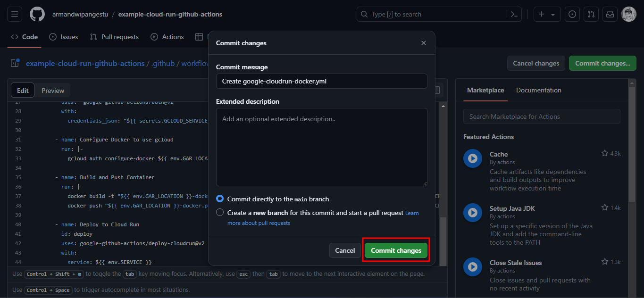644x298 pixels.
Task: Click the Setup Java JDK action icon
Action: point(472,213)
